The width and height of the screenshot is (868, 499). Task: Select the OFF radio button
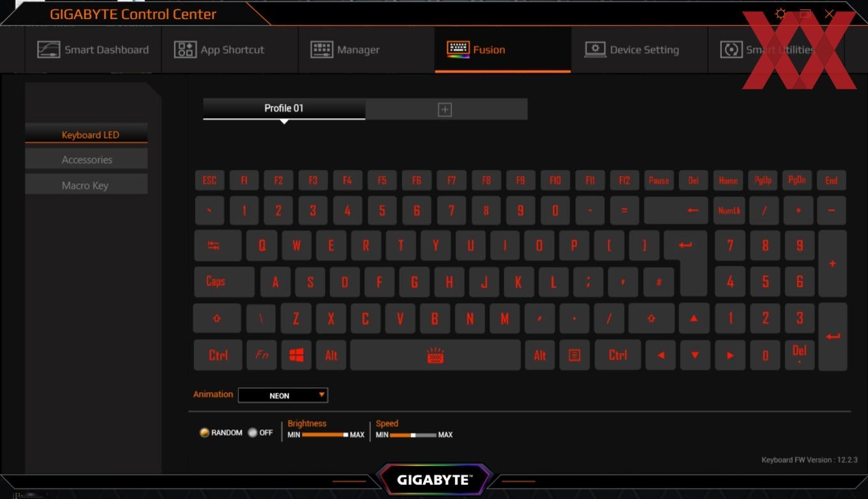click(x=252, y=433)
